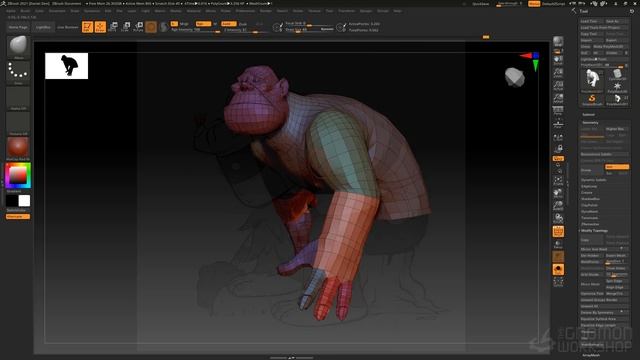Open the stroke type (dots) selector
This screenshot has width=640, height=360.
click(x=18, y=71)
